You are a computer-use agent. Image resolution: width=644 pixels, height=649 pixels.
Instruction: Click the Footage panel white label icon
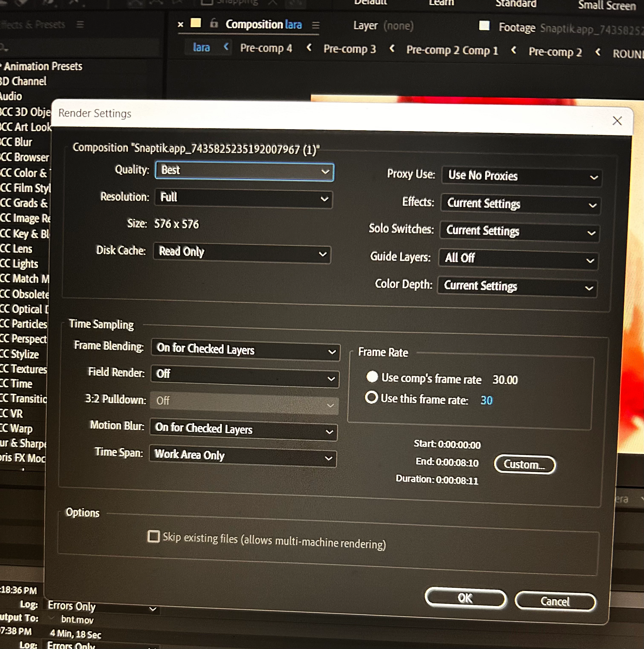coord(484,26)
